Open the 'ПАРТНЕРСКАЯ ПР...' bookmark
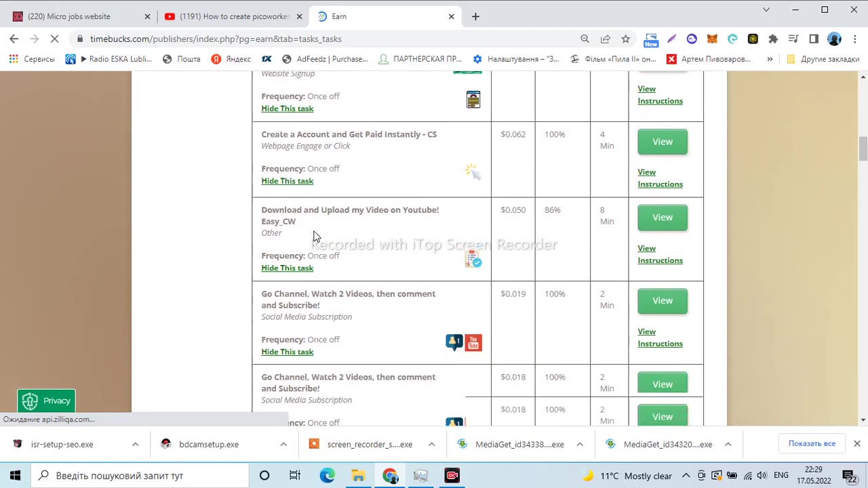Screen dimensions: 868x488 point(420,59)
